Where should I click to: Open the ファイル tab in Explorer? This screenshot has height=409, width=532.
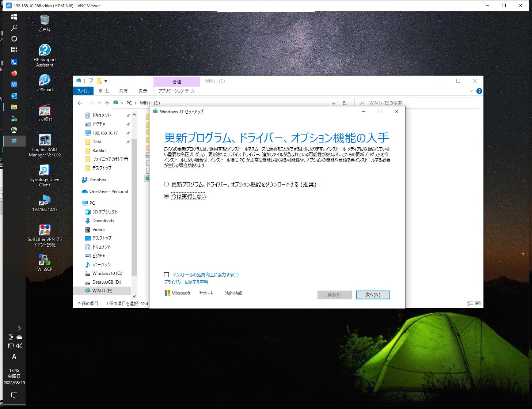coord(83,91)
